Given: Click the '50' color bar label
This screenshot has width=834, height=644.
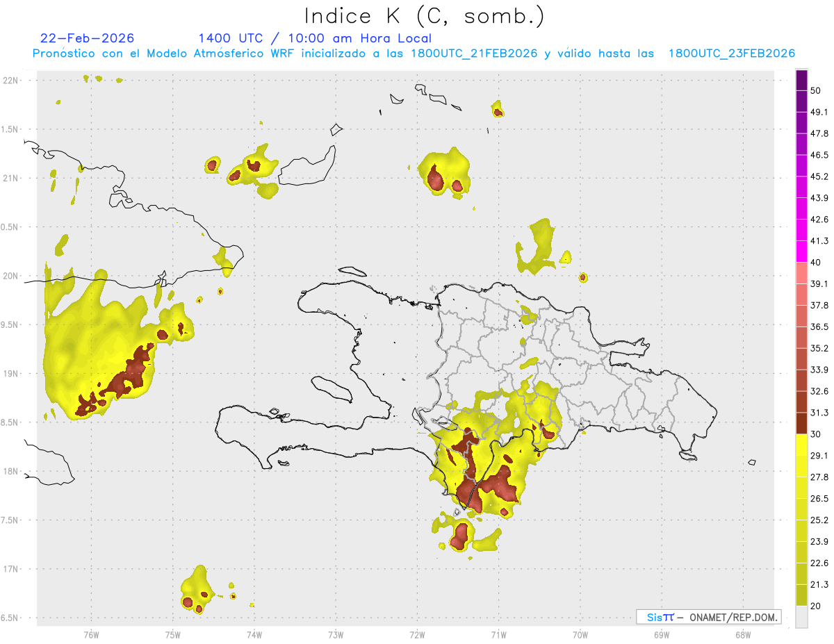Looking at the screenshot, I should 815,90.
